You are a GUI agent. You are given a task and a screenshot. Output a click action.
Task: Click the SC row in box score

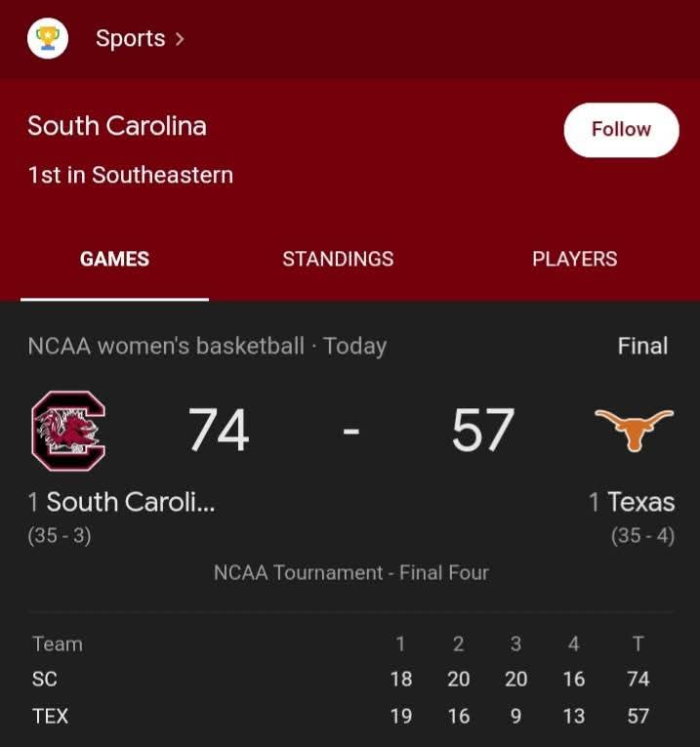(x=341, y=679)
